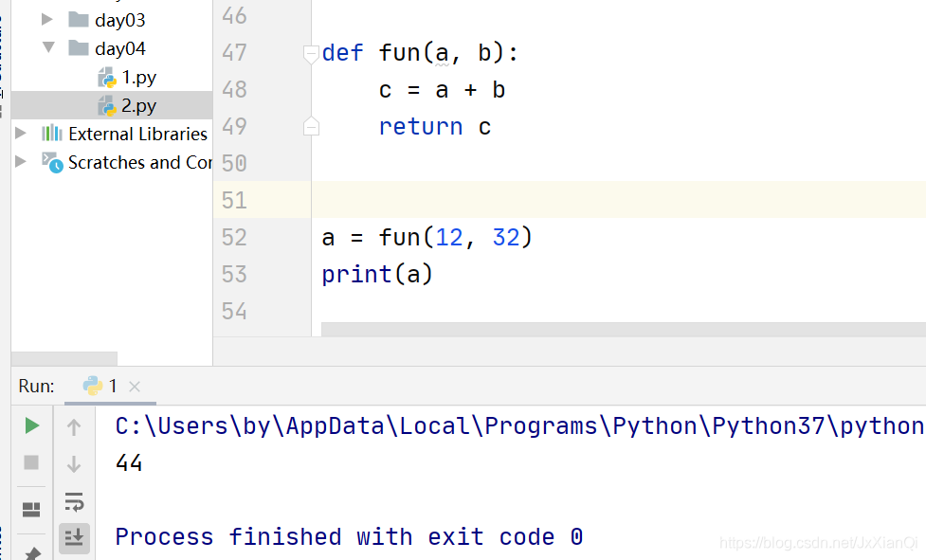
Task: Click the highlighted empty line 51
Action: click(618, 200)
